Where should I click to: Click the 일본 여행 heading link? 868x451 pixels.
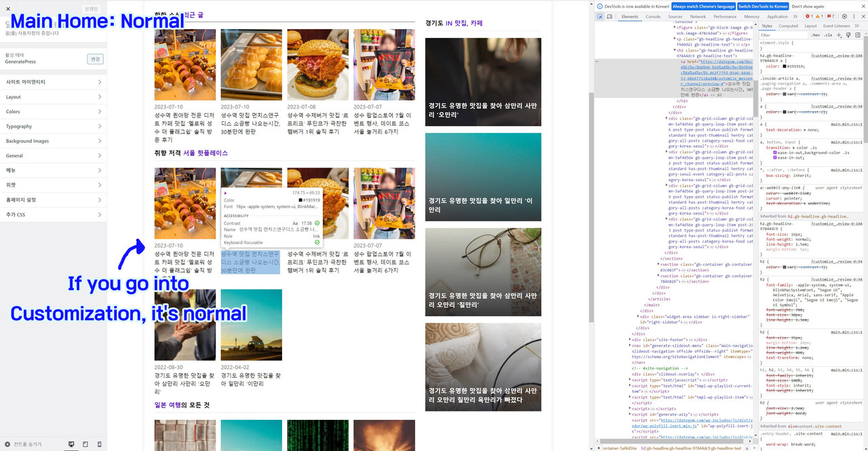(167, 405)
